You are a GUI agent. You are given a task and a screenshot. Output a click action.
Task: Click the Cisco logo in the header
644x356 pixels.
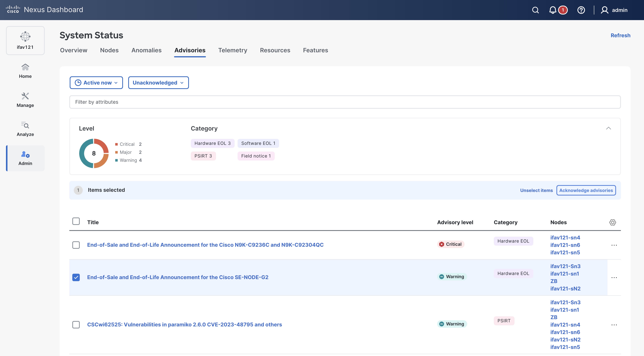click(x=13, y=9)
